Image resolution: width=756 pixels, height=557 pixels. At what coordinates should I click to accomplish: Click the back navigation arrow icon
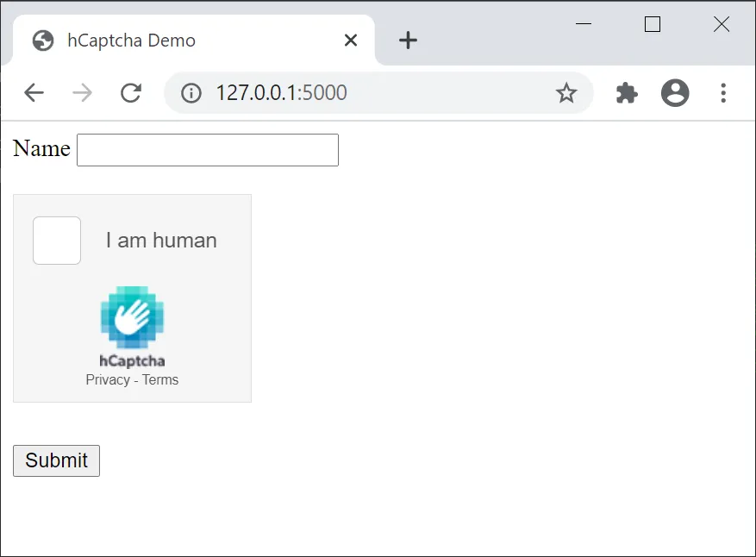coord(34,92)
